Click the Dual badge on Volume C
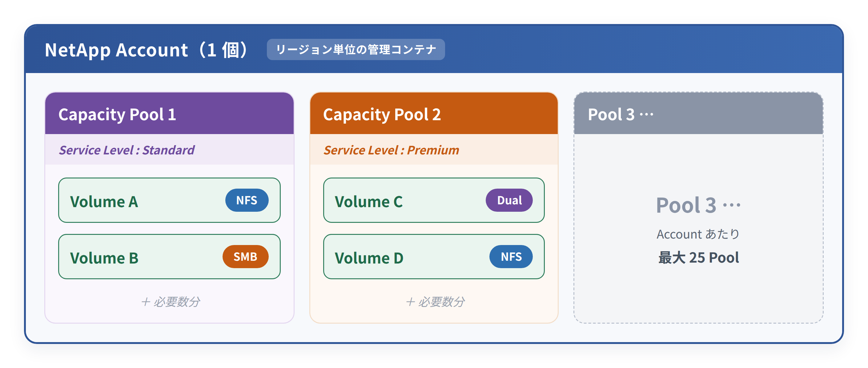Image resolution: width=868 pixels, height=368 pixels. (509, 200)
